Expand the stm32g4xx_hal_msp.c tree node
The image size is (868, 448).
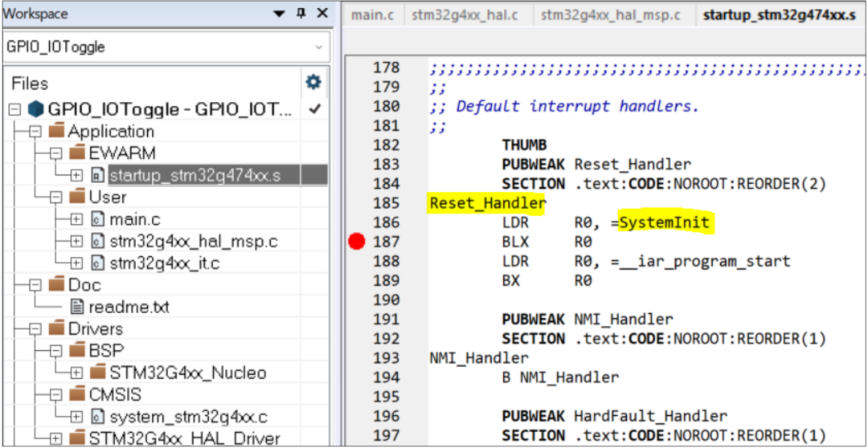76,241
